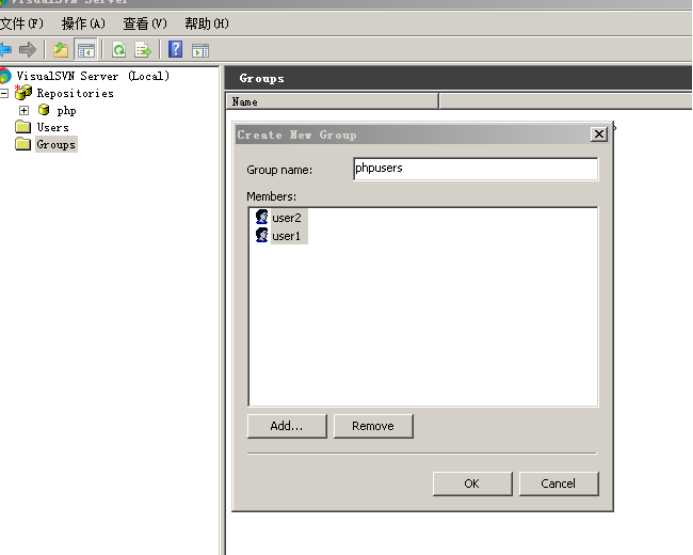Viewport: 693px width, 555px height.
Task: Click the VisualSVN Server root icon
Action: pyautogui.click(x=5, y=76)
